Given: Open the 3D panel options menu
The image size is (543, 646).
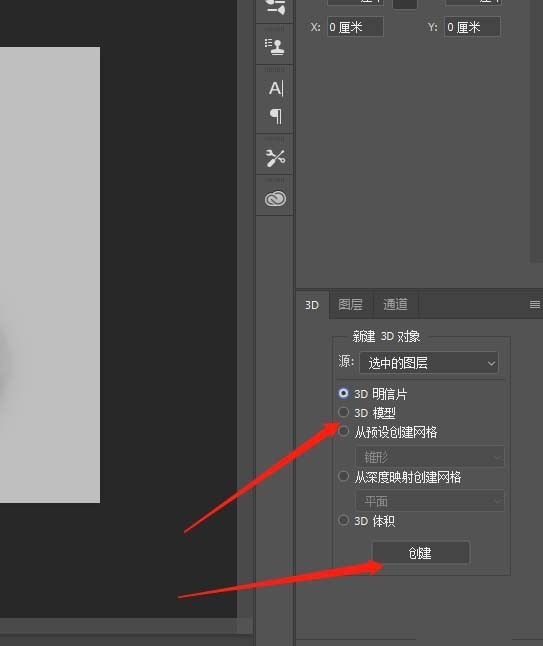Looking at the screenshot, I should [534, 304].
